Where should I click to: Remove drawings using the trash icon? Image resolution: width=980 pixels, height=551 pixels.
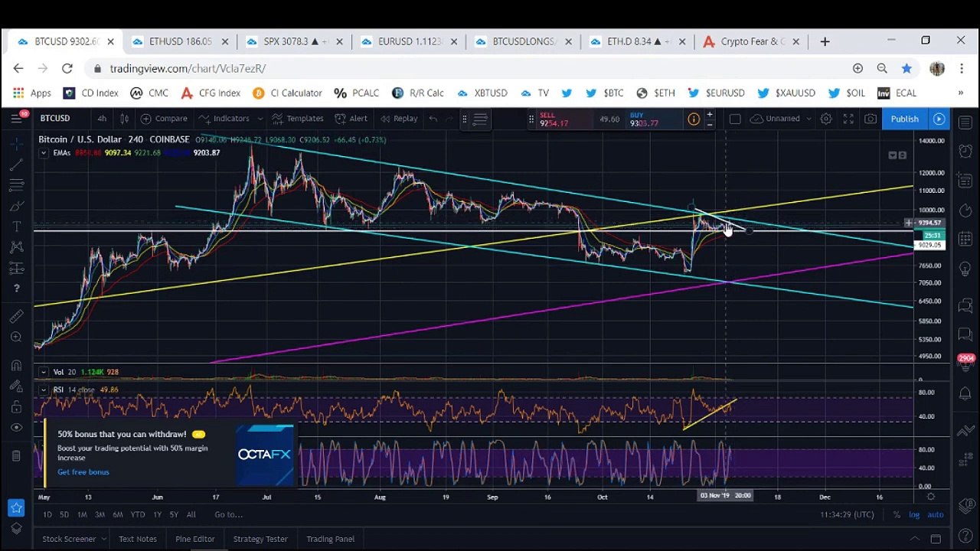point(16,455)
